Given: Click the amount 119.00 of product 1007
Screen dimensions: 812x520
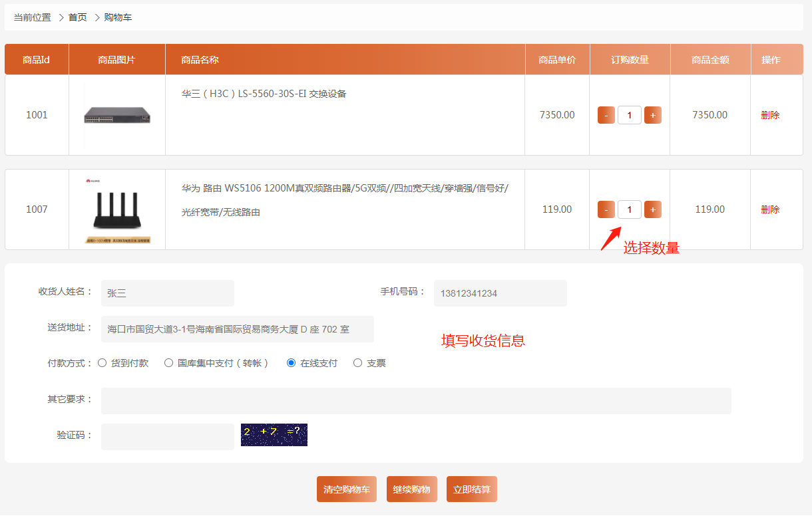Looking at the screenshot, I should (710, 209).
